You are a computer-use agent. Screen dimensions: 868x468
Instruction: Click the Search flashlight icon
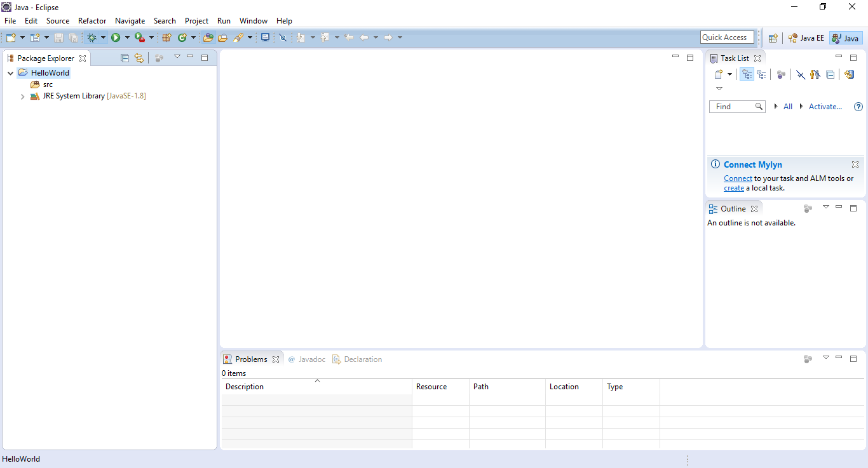tap(238, 37)
